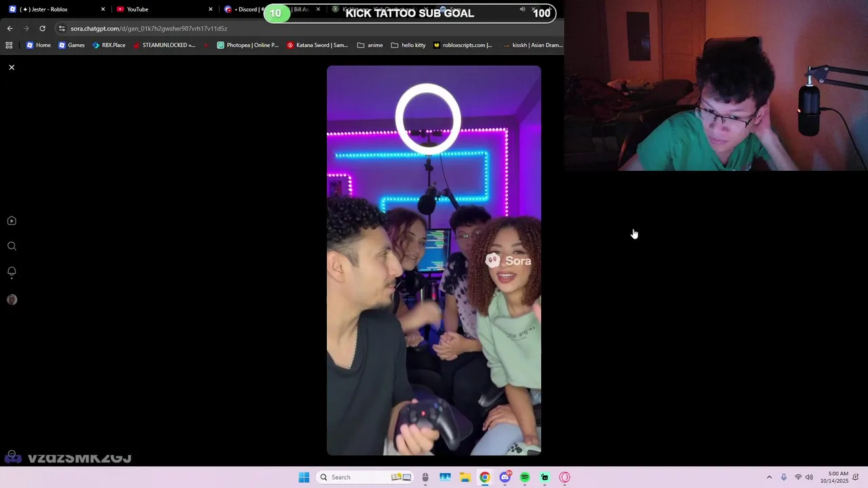Image resolution: width=868 pixels, height=488 pixels.
Task: Open the kisskh Asian Drama bookmark
Action: click(533, 45)
